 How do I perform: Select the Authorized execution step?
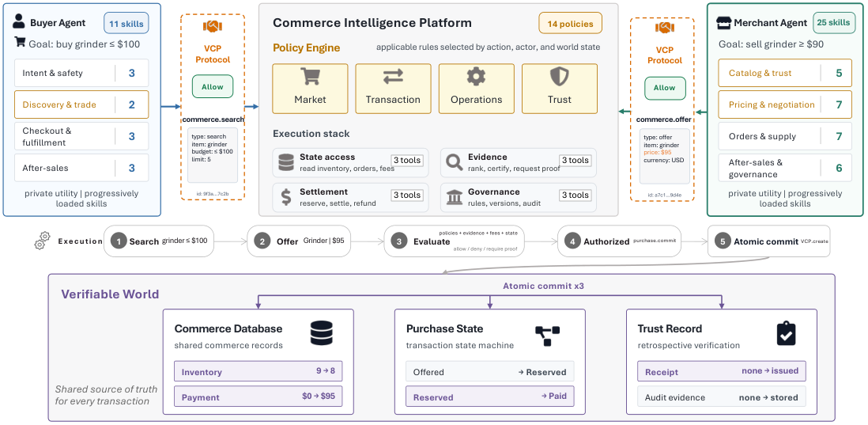620,241
